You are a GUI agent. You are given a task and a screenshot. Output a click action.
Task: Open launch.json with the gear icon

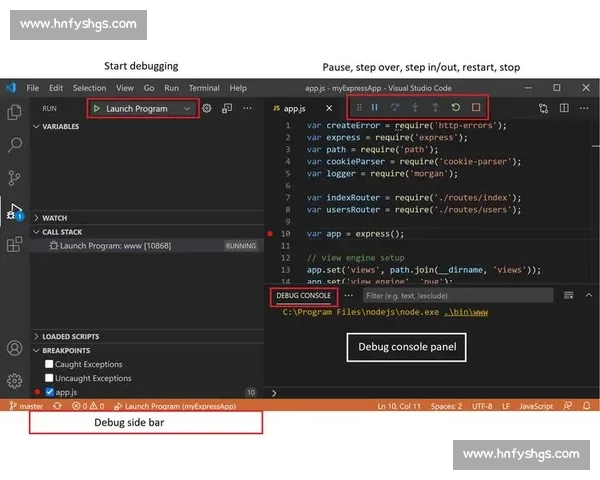(x=207, y=108)
